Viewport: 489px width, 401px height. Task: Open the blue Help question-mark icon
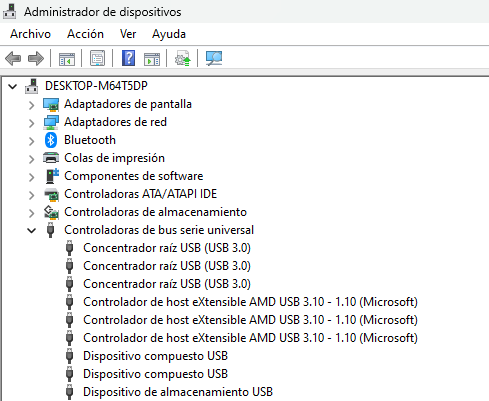pos(128,58)
